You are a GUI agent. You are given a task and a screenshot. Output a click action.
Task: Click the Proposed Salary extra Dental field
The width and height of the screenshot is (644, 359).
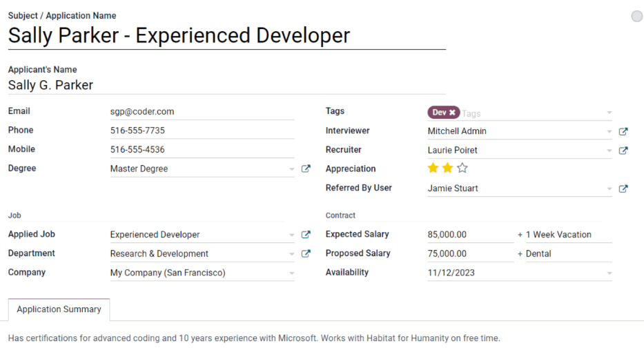click(568, 254)
